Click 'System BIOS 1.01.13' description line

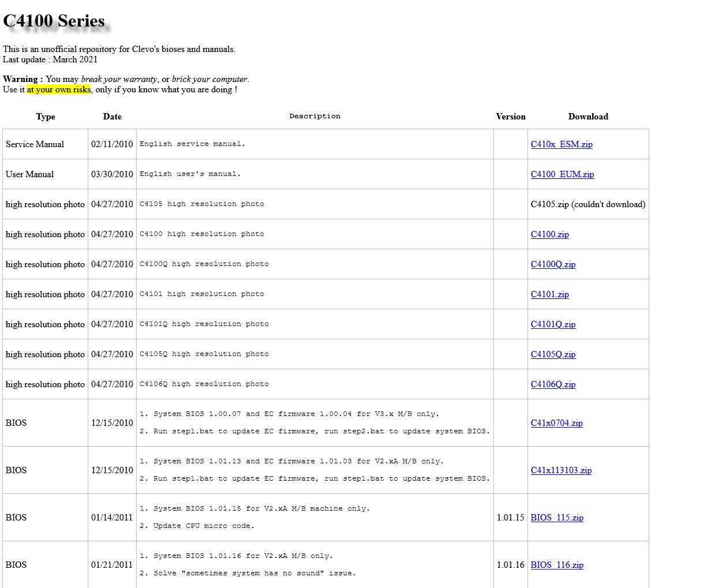(291, 461)
